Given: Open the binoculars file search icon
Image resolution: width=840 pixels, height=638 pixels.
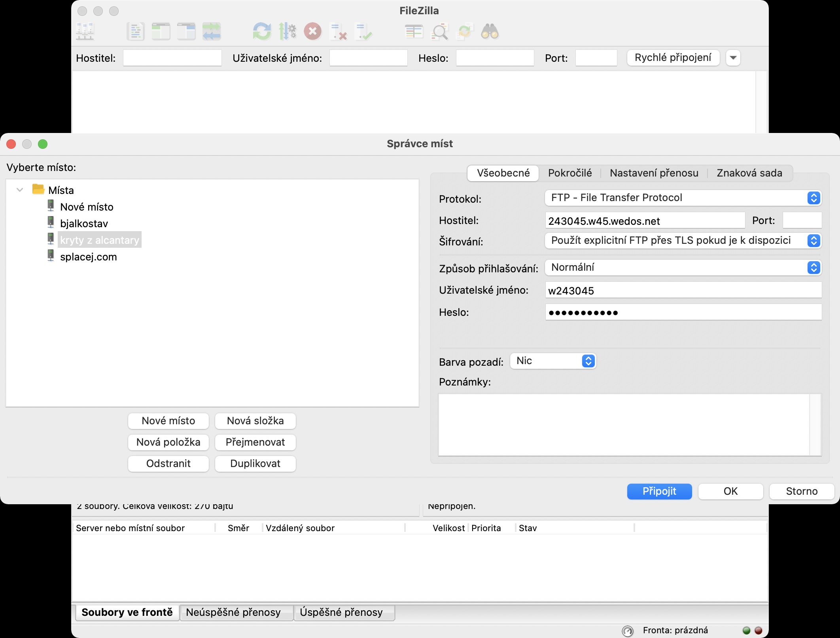Looking at the screenshot, I should click(490, 31).
